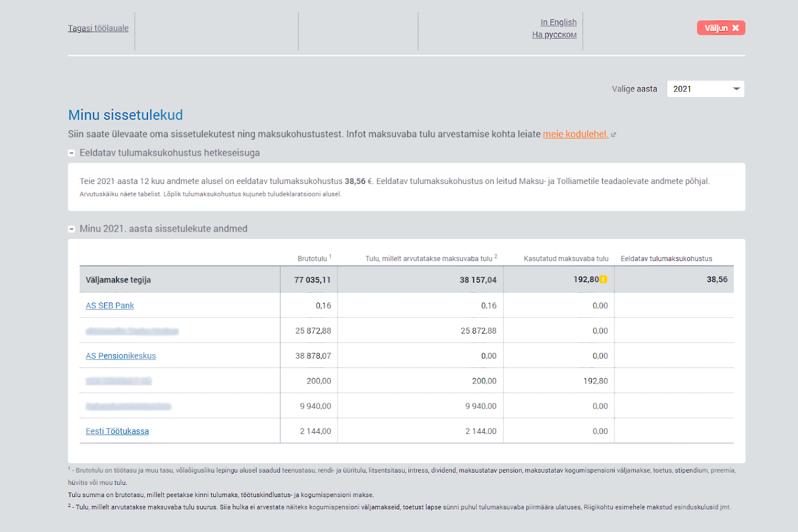
Task: Switch language to 'In English'
Action: [x=559, y=22]
